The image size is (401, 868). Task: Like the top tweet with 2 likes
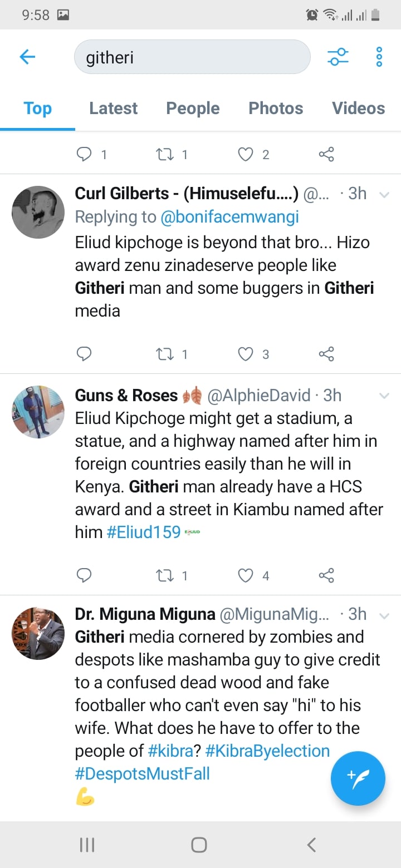tap(246, 154)
